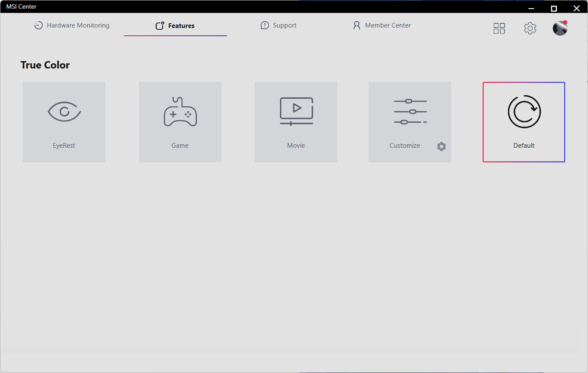Open the Customize settings gear

[441, 146]
